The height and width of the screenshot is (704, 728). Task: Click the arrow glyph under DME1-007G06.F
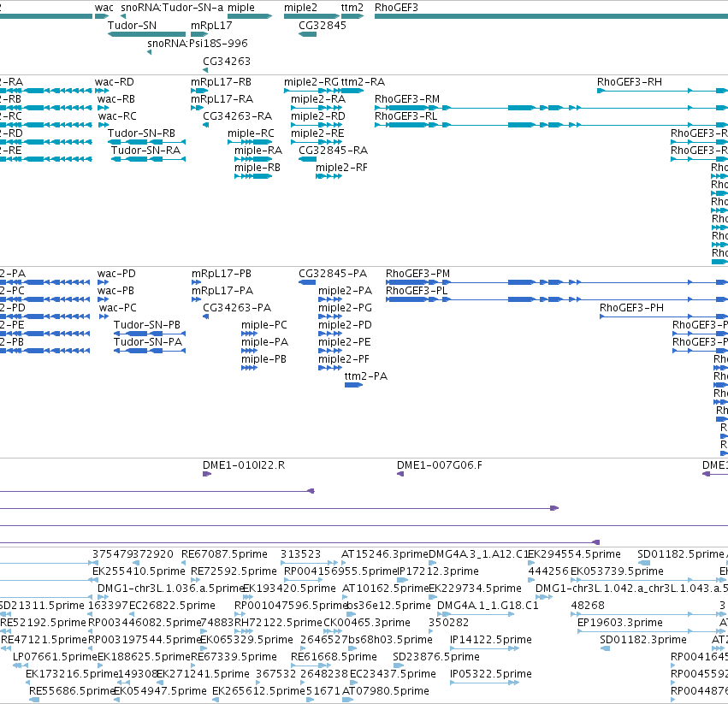[x=400, y=474]
